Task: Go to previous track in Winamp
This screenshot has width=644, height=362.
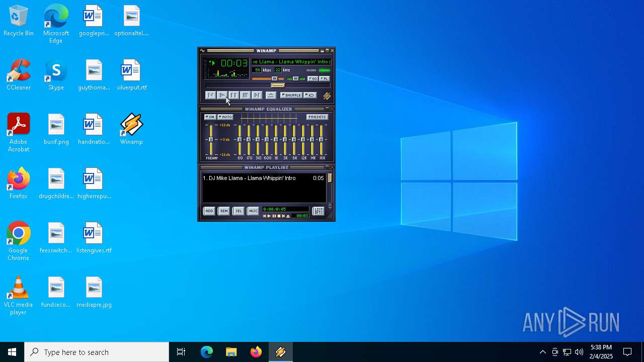Action: [x=211, y=95]
